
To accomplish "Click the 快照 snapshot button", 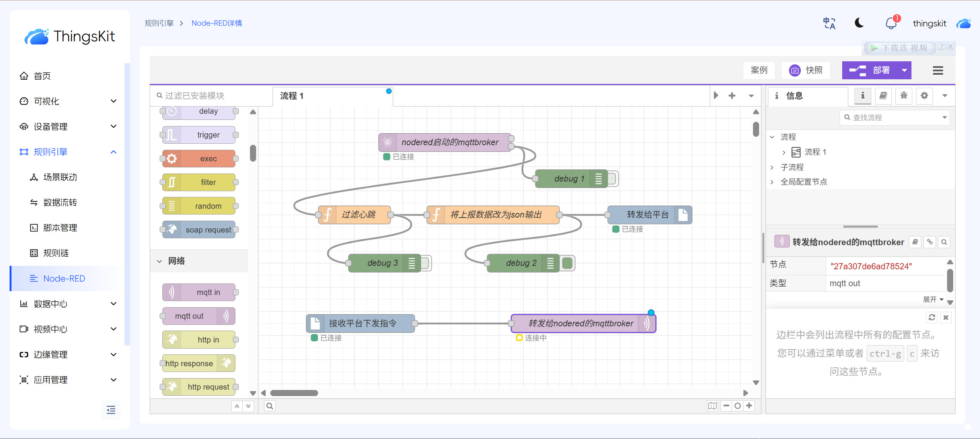I will point(806,70).
